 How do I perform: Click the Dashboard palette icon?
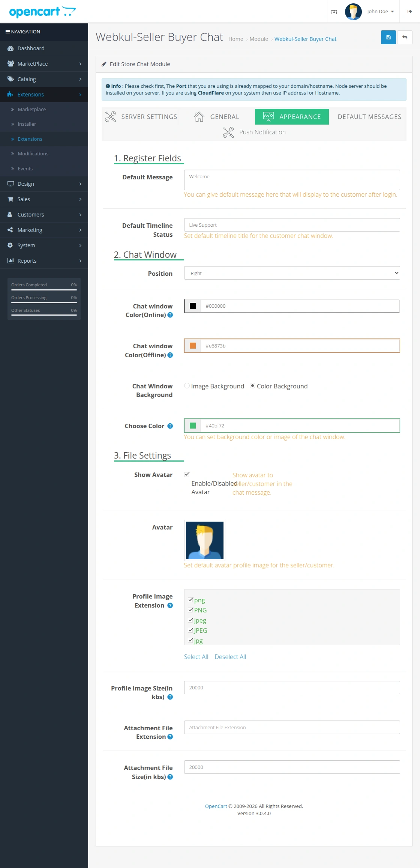click(10, 48)
